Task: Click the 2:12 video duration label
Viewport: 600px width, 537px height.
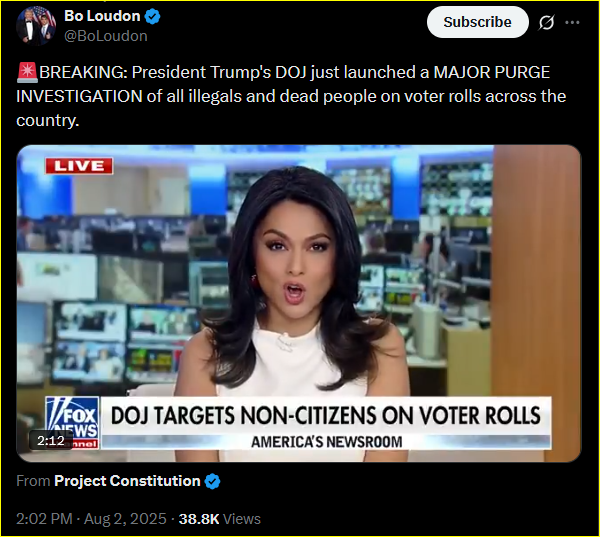Action: [51, 441]
